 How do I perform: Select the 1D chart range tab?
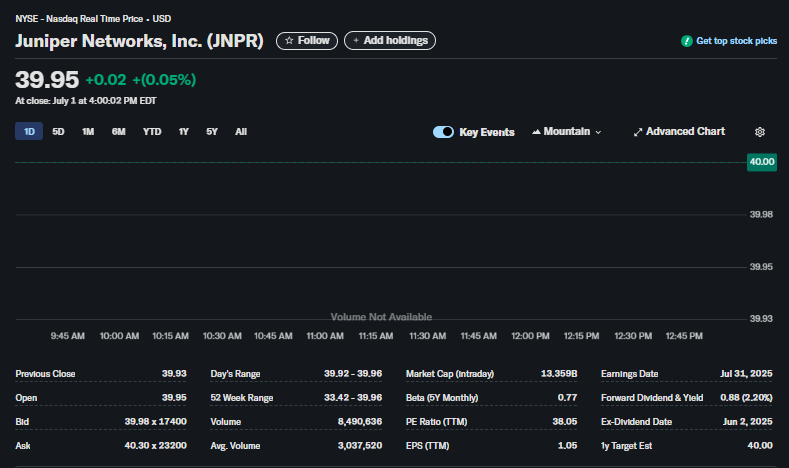pyautogui.click(x=29, y=132)
